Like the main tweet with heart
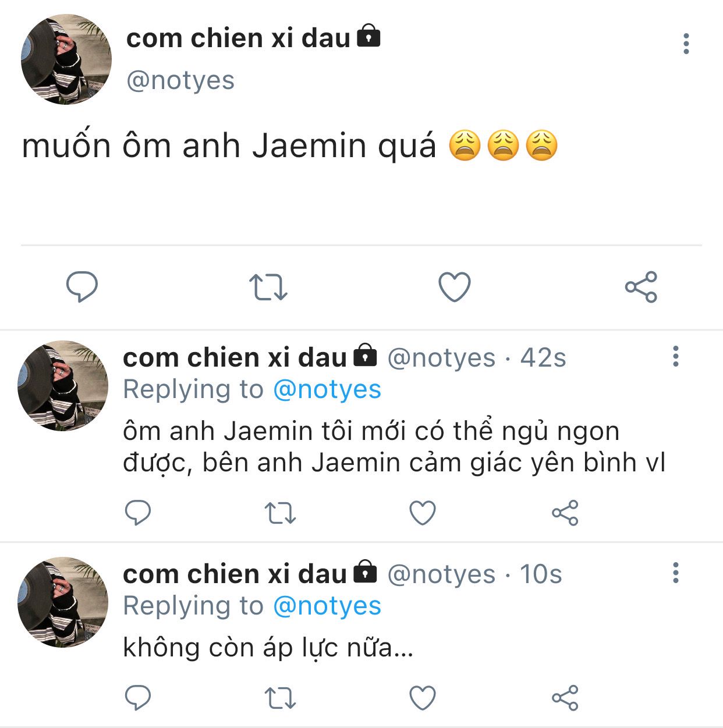 (454, 287)
